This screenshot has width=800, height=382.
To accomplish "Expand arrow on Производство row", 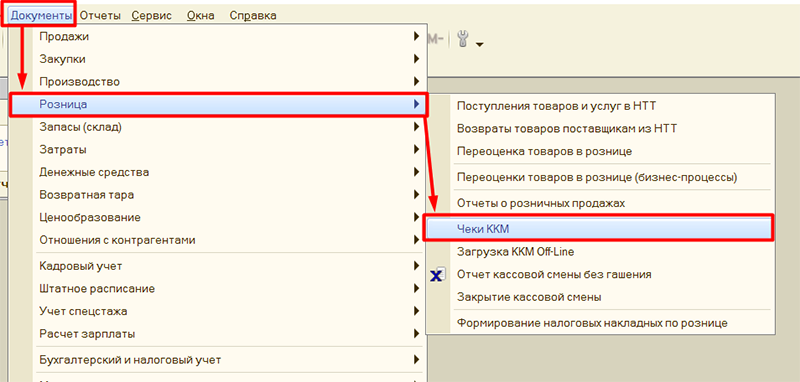I will (x=417, y=81).
